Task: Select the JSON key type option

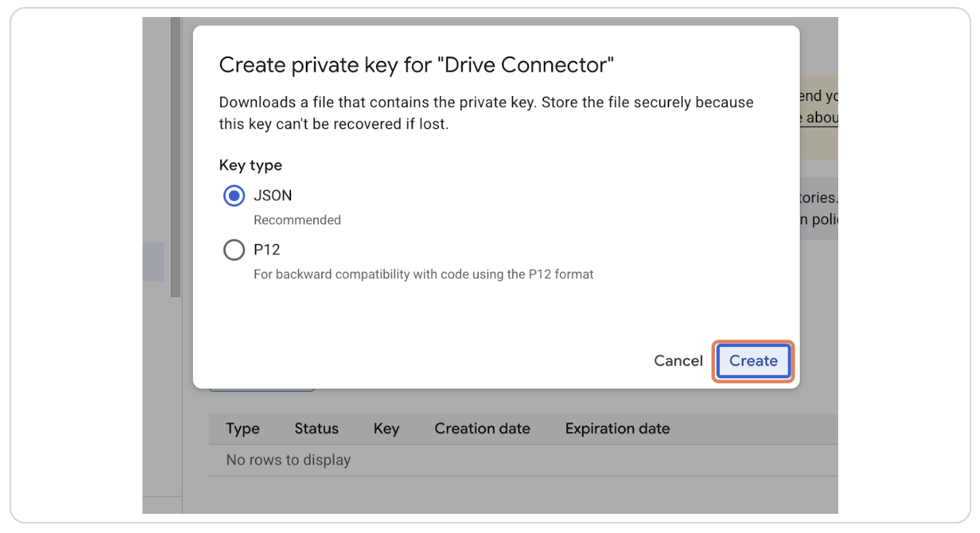Action: 234,196
